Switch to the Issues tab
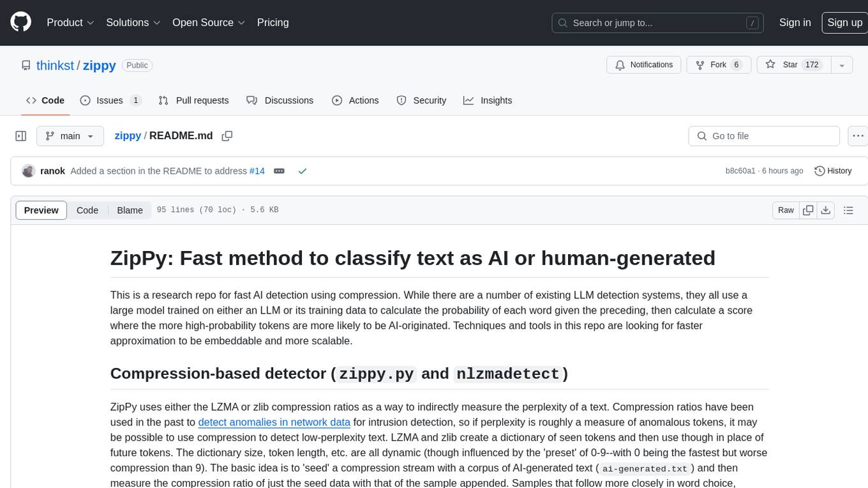The width and height of the screenshot is (868, 488). coord(110,100)
